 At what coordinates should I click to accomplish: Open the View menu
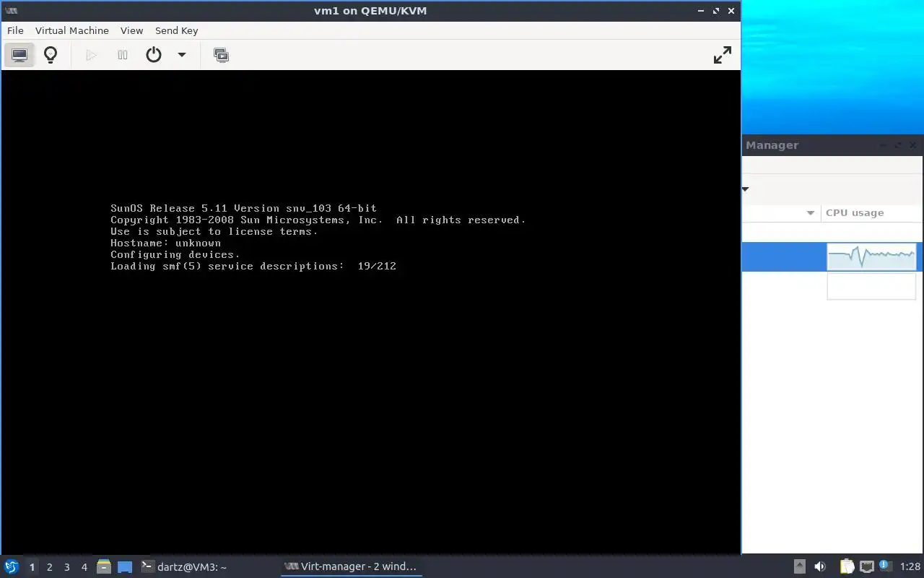[131, 30]
